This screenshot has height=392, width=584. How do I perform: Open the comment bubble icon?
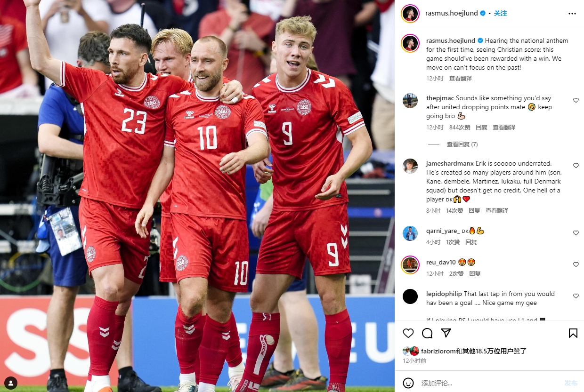click(427, 333)
